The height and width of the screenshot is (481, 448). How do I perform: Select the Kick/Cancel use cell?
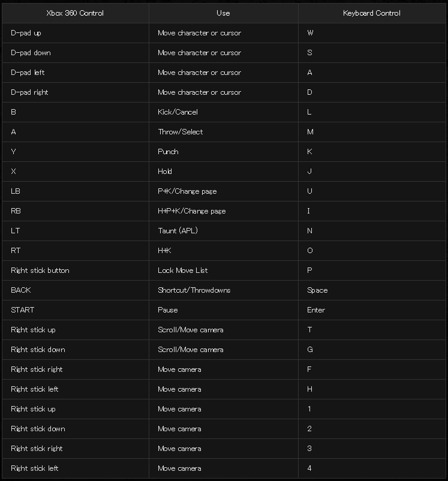[178, 112]
